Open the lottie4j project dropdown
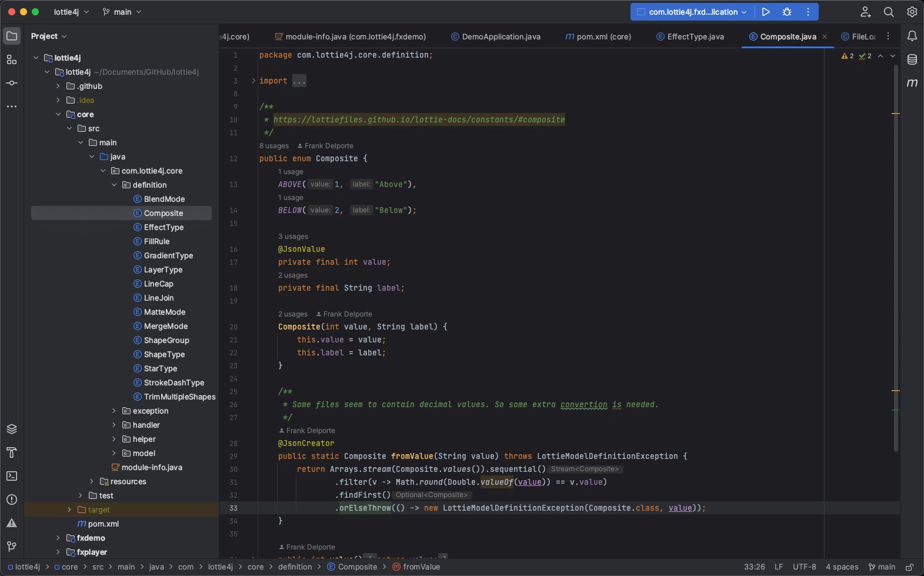This screenshot has width=924, height=576. tap(71, 12)
